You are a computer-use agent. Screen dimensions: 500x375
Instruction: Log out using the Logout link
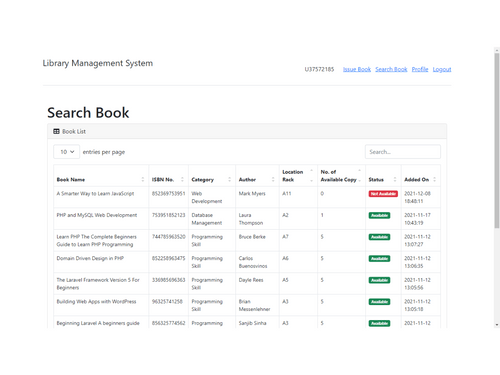coord(442,69)
